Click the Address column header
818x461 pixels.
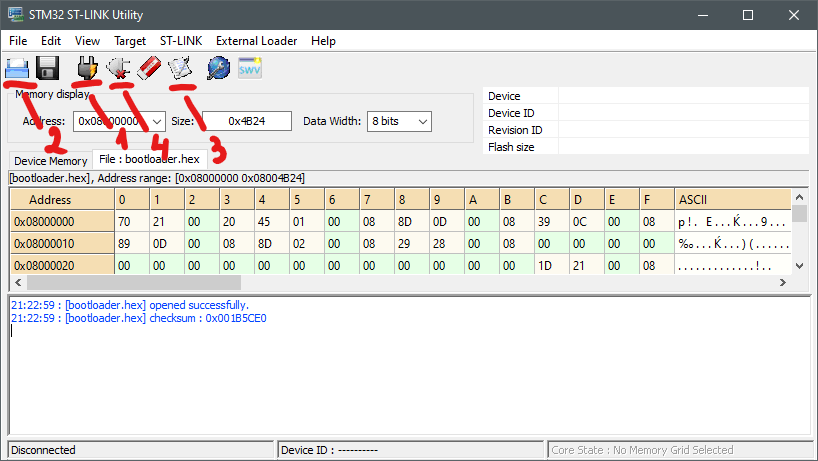[50, 200]
